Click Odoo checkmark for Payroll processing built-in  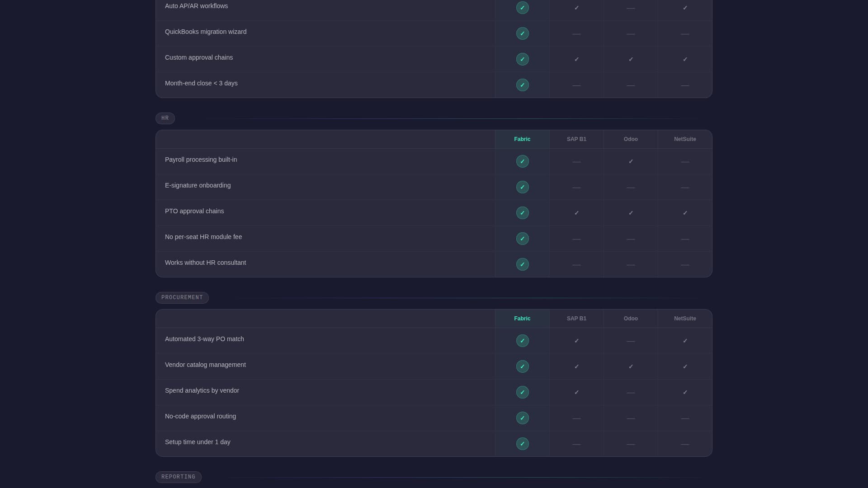(631, 161)
